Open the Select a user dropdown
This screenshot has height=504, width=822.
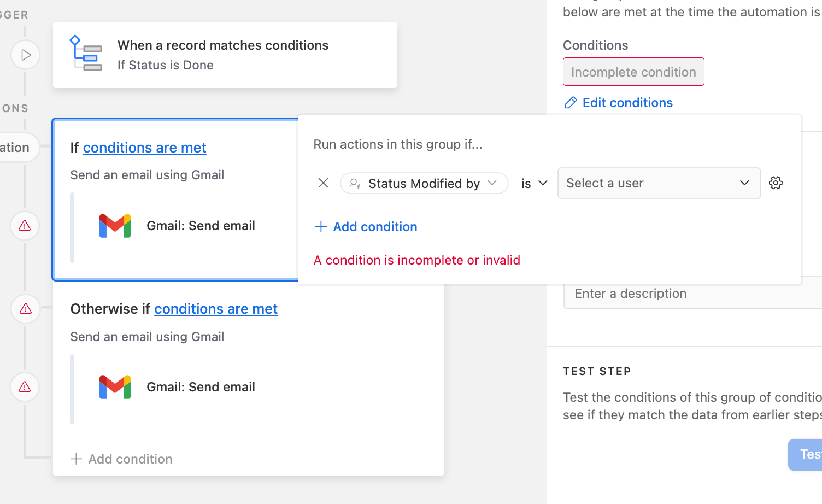(659, 183)
